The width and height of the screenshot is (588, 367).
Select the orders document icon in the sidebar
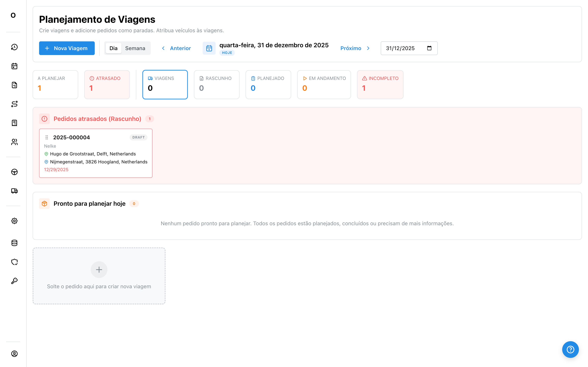14,85
